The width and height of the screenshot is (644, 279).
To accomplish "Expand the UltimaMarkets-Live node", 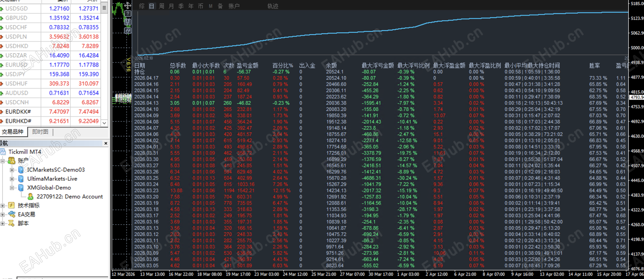I will (12, 179).
